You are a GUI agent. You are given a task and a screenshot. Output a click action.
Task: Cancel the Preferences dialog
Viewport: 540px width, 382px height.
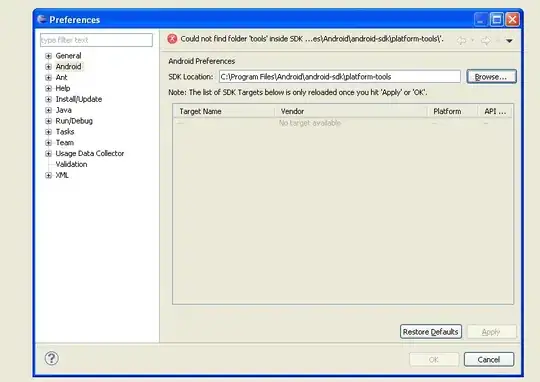pos(489,360)
